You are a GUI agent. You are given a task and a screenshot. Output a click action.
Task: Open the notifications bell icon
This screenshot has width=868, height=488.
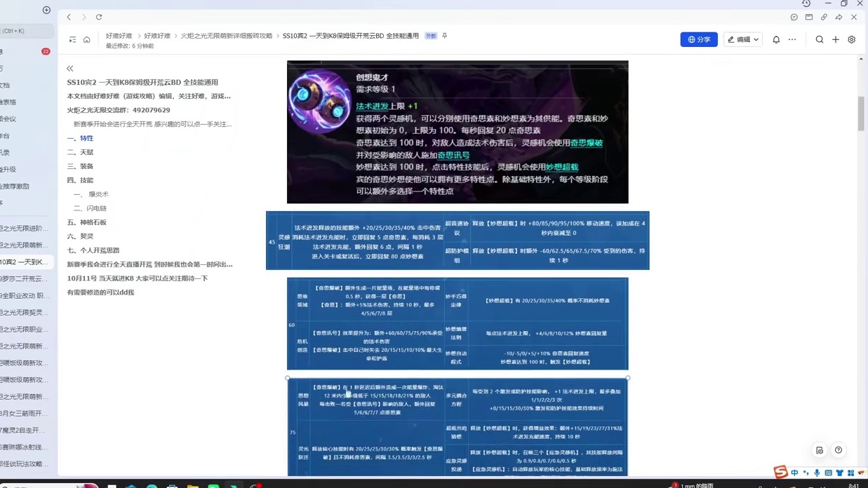pos(776,40)
